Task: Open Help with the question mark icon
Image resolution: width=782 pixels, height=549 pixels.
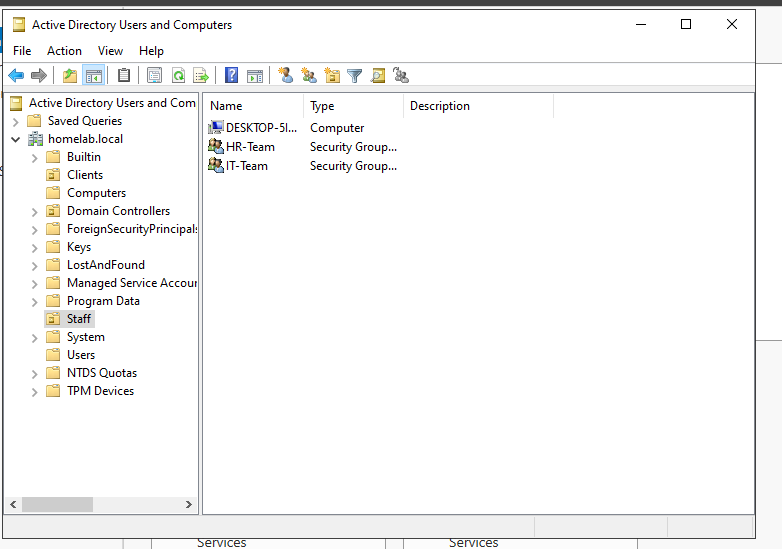Action: pos(231,75)
